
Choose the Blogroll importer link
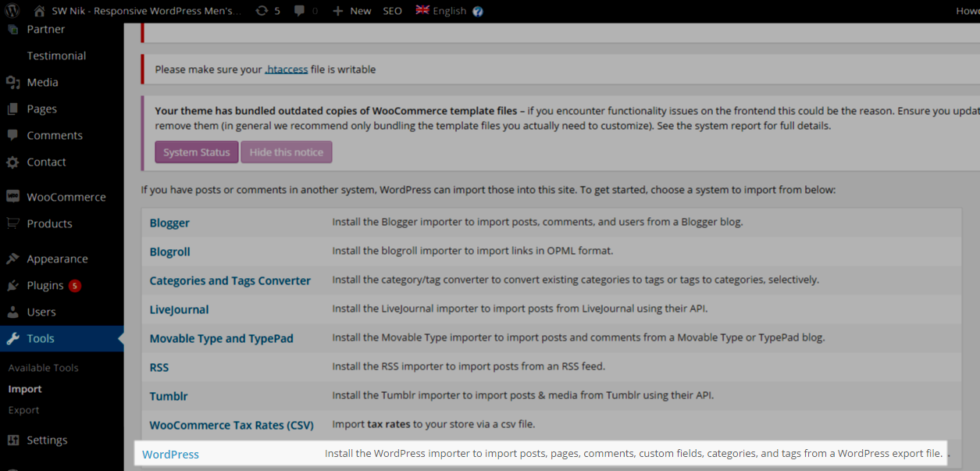click(x=170, y=252)
